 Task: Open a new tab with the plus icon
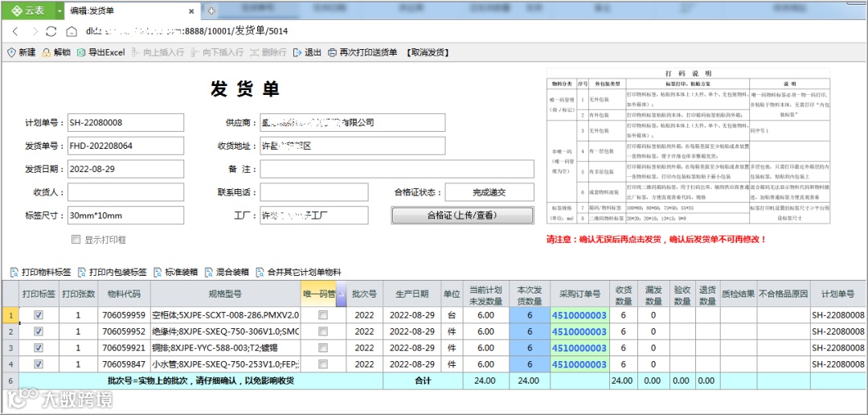point(211,11)
